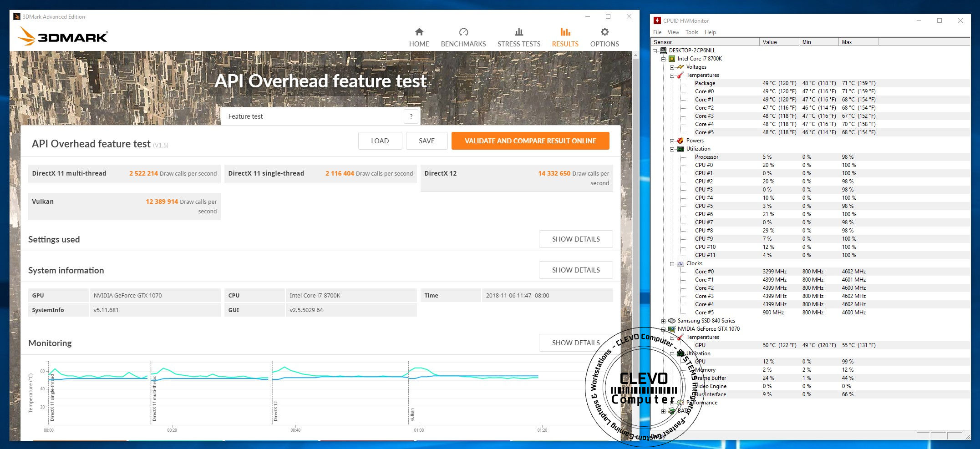Collapse the NVIDIA GeForce GTX 1070 node
This screenshot has width=980, height=449.
pyautogui.click(x=664, y=329)
